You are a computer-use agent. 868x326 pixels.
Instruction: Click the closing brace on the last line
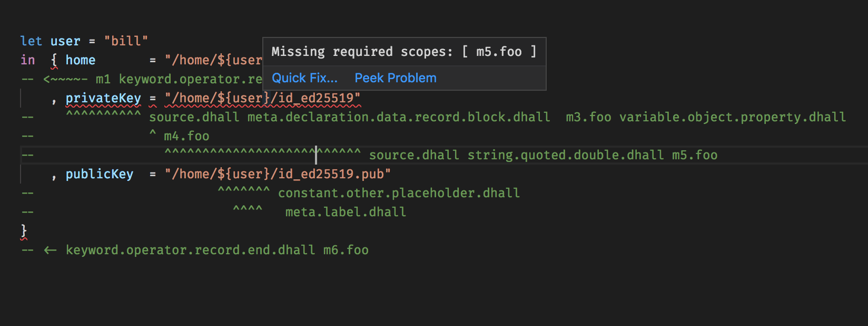[23, 231]
